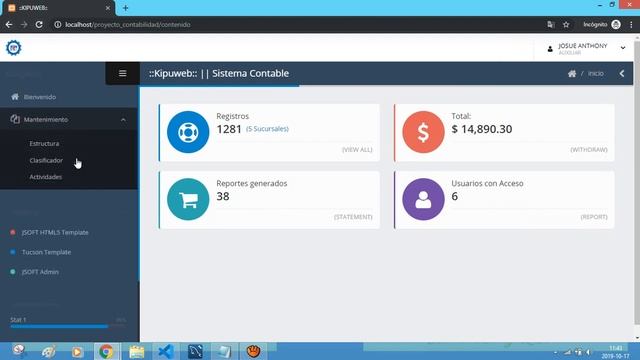Click the translate page icon in address bar

point(551,24)
